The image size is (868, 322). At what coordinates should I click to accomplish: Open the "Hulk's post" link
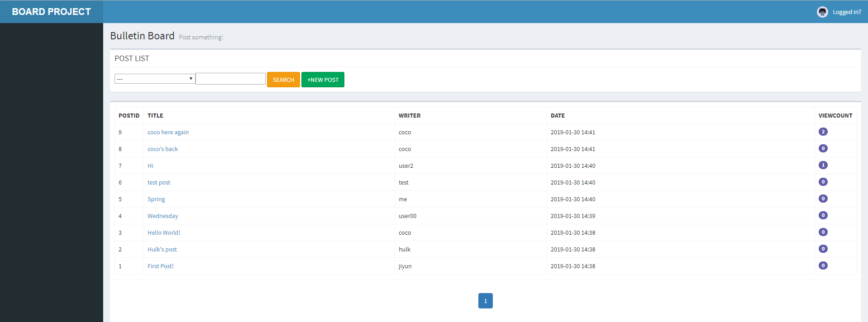(162, 249)
